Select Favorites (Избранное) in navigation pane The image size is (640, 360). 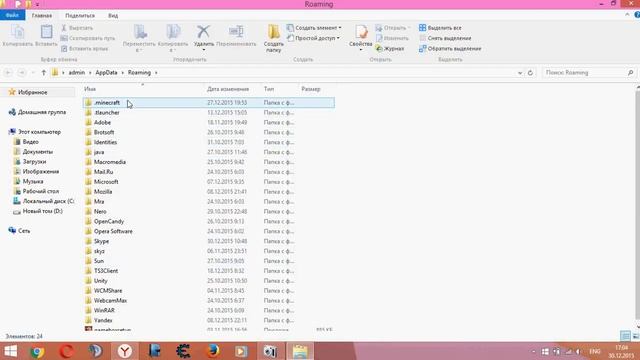click(x=33, y=93)
